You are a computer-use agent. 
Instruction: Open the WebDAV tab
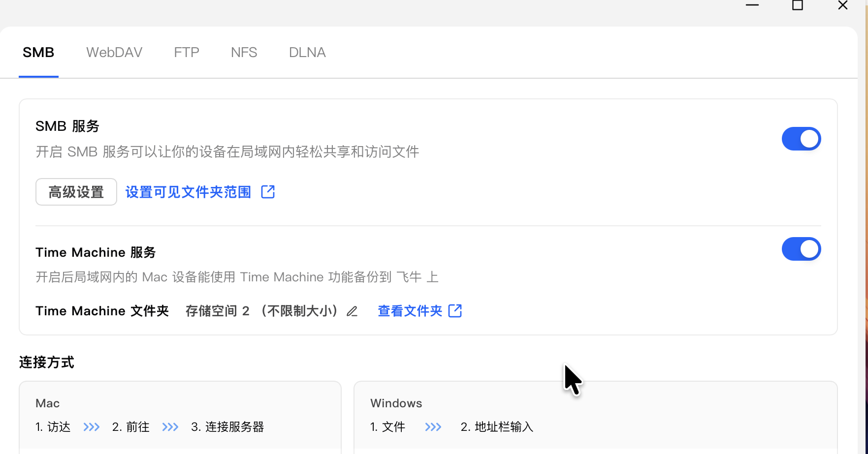[x=114, y=53]
